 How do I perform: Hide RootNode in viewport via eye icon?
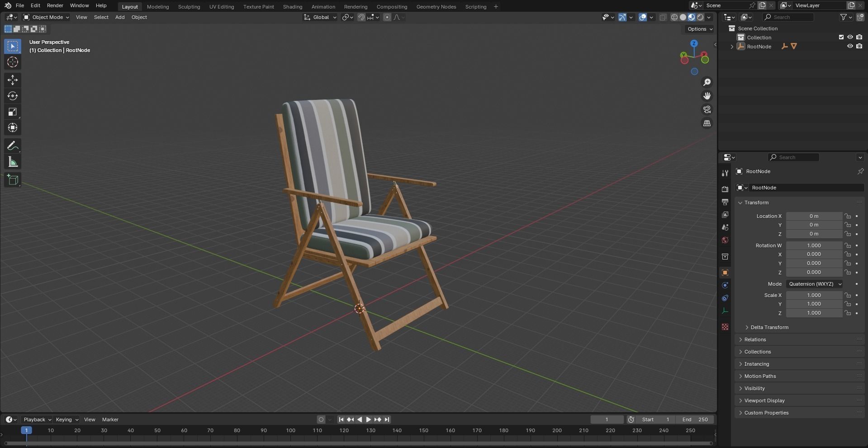(x=850, y=46)
